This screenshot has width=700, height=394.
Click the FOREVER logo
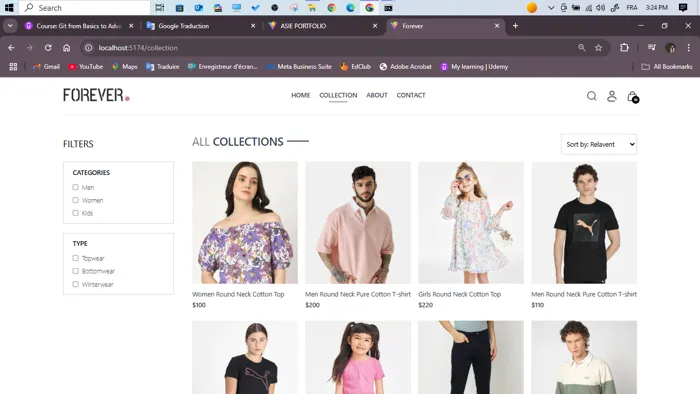point(96,95)
